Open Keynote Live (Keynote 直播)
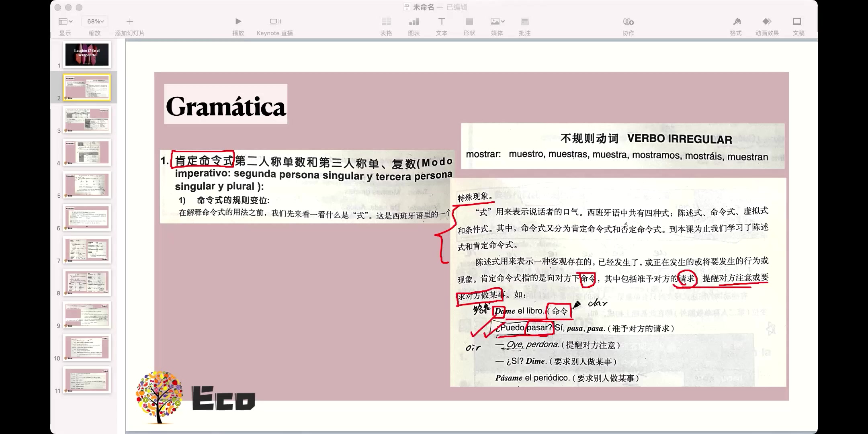The width and height of the screenshot is (868, 434). tap(275, 21)
